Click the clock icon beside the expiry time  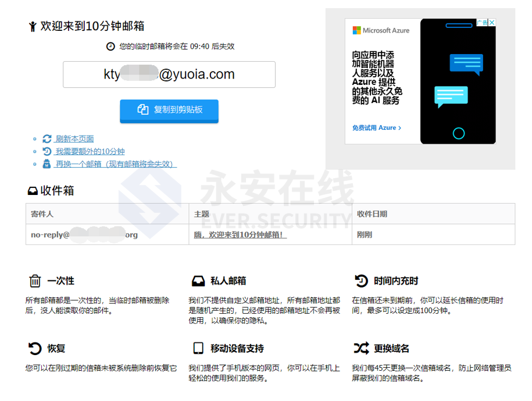(110, 47)
